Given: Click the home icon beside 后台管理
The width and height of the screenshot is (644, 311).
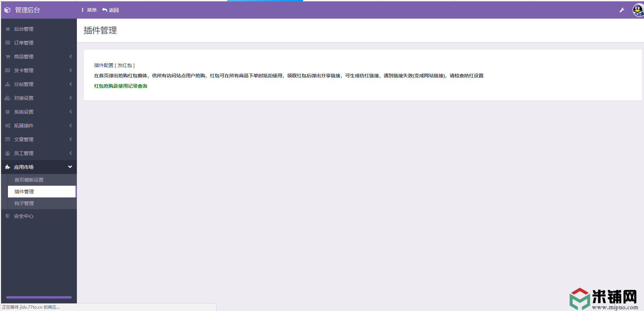Looking at the screenshot, I should coord(7,29).
